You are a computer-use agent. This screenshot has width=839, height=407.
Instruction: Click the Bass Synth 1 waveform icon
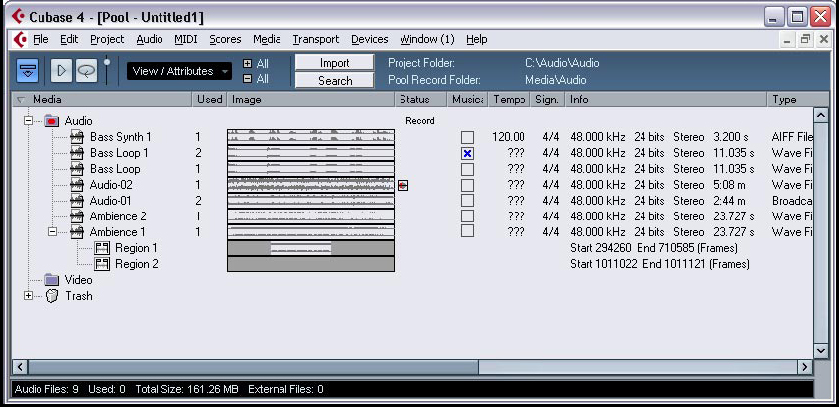(x=77, y=137)
